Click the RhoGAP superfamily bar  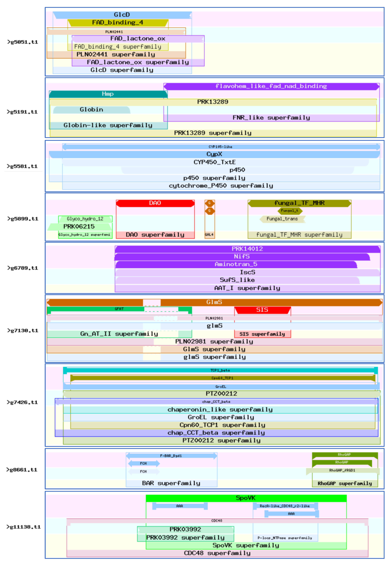click(345, 484)
